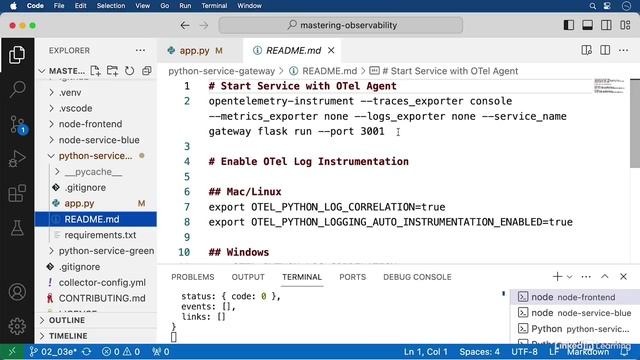Open the Apple menu
The height and width of the screenshot is (360, 640).
(13, 6)
